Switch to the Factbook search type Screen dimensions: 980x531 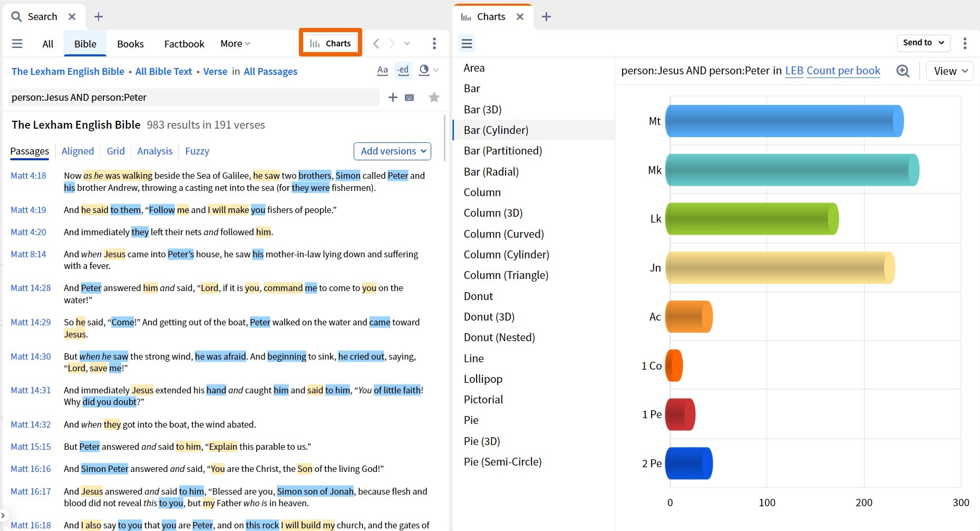[184, 44]
